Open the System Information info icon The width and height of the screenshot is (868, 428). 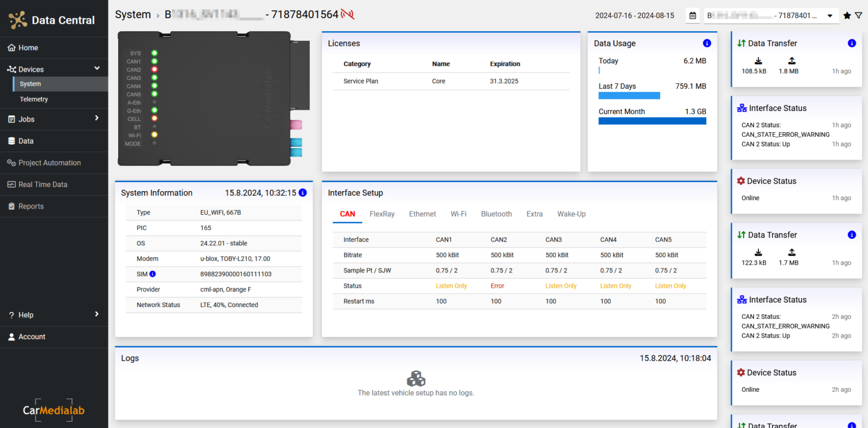pyautogui.click(x=302, y=192)
